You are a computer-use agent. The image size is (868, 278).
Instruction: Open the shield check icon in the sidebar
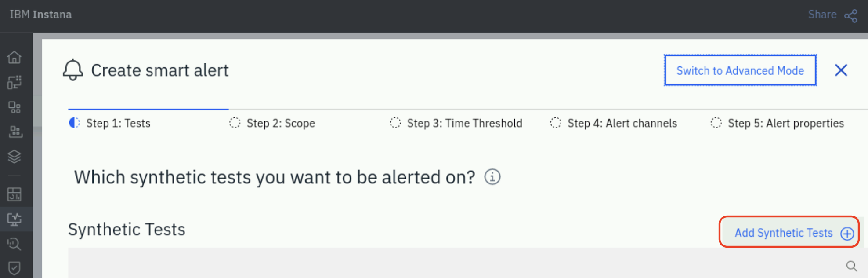(14, 268)
